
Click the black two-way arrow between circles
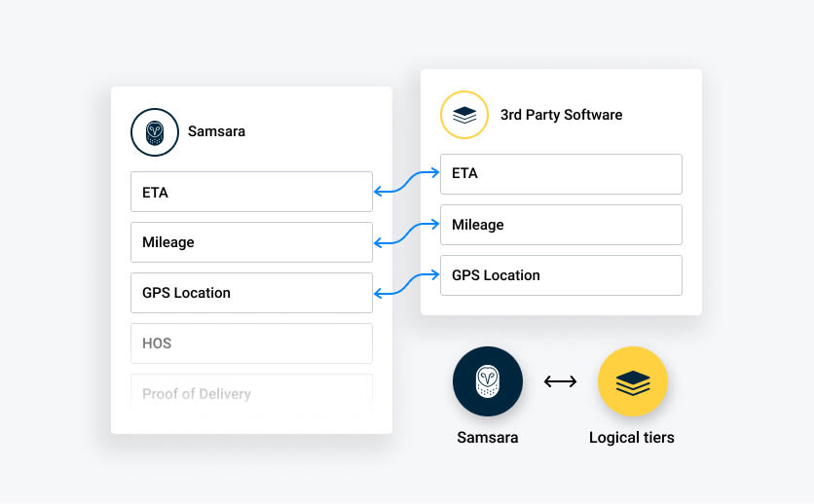pos(560,381)
